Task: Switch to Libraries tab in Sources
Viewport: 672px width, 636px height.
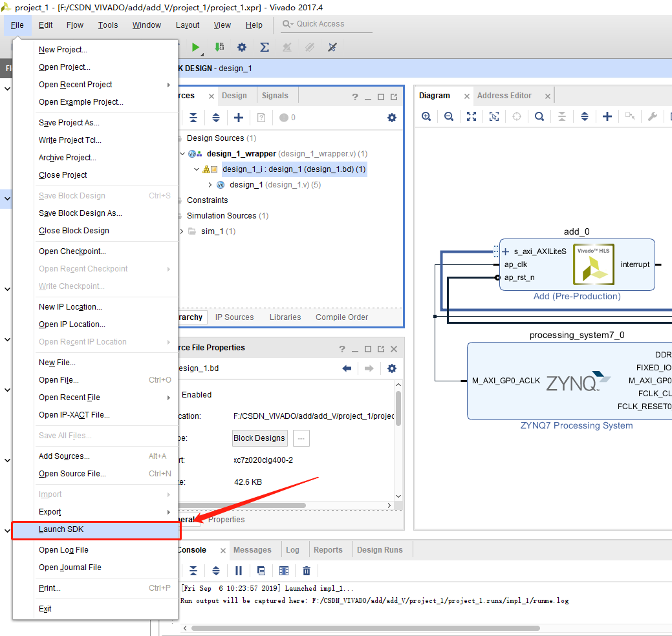Action: (x=285, y=317)
